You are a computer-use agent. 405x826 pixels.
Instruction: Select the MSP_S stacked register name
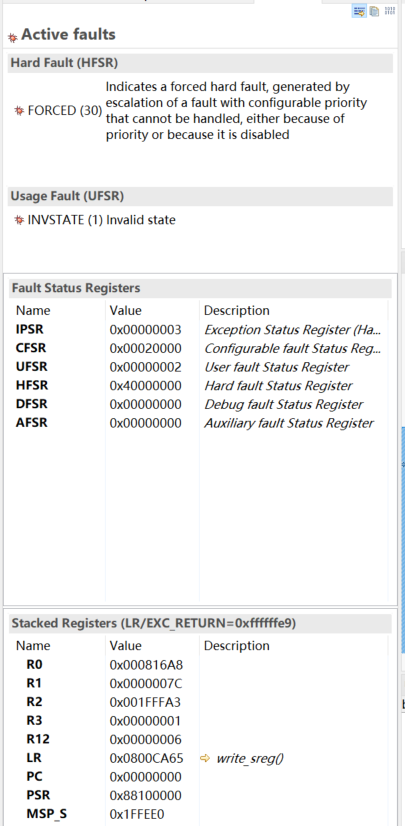(46, 814)
